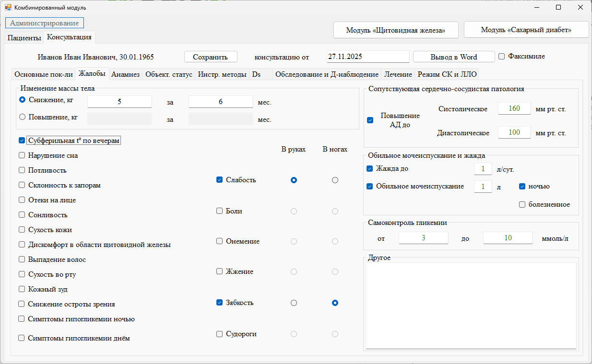Select В ногах radio for Слабость

[x=335, y=180]
